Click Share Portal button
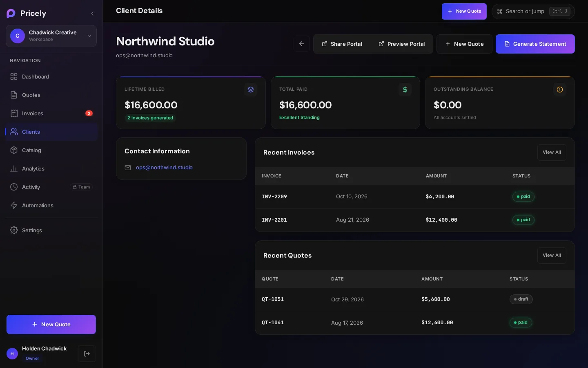The image size is (588, 368). 342,44
